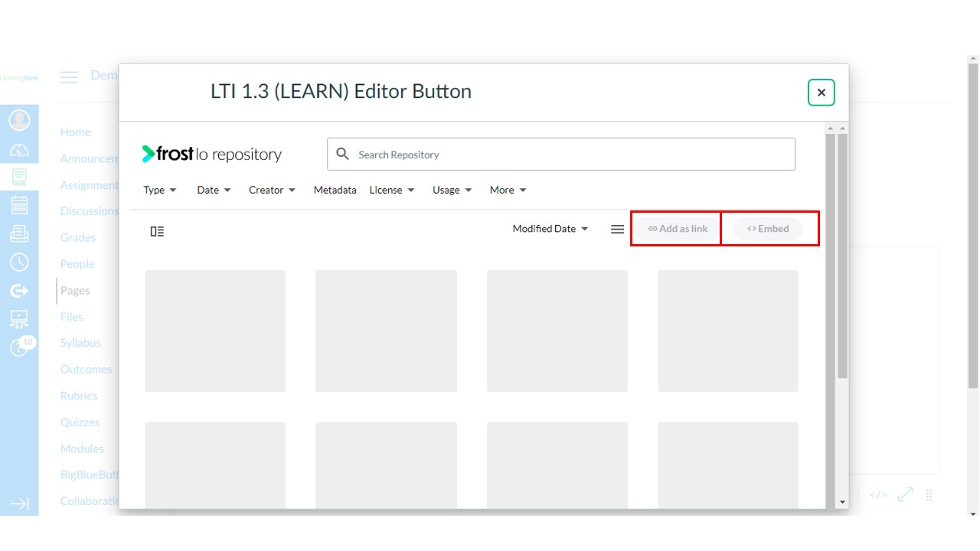This screenshot has width=980, height=551.
Task: Open the Courses book icon
Action: [x=19, y=177]
